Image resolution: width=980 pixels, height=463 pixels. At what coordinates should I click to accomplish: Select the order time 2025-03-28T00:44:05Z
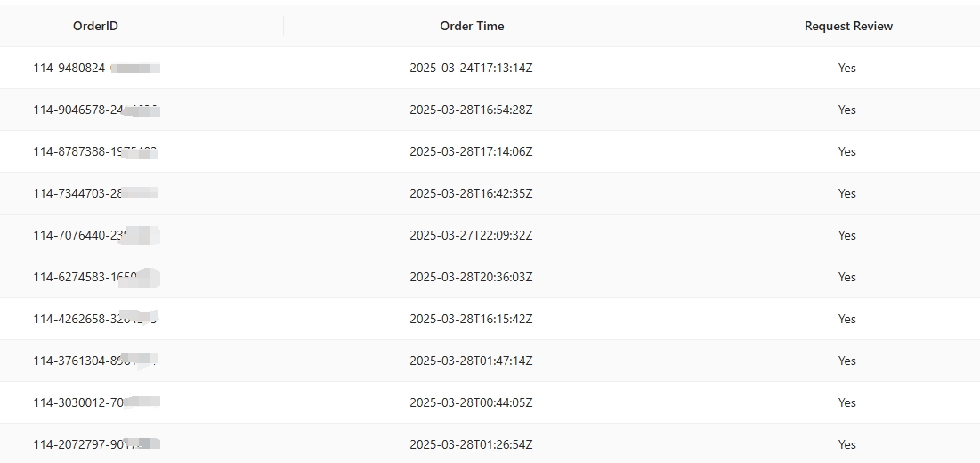pyautogui.click(x=471, y=403)
